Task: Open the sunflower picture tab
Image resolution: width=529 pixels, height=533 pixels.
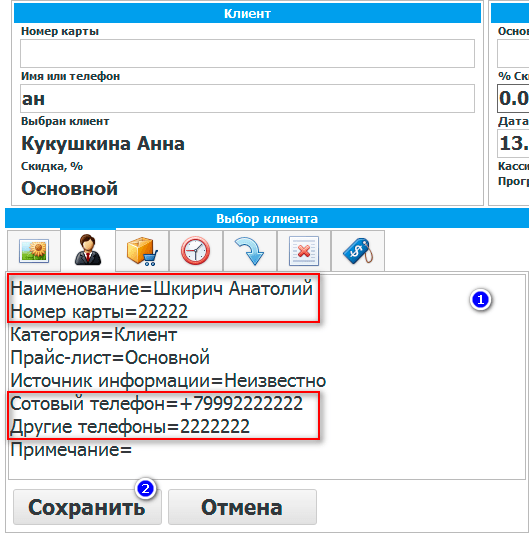Action: pyautogui.click(x=34, y=251)
